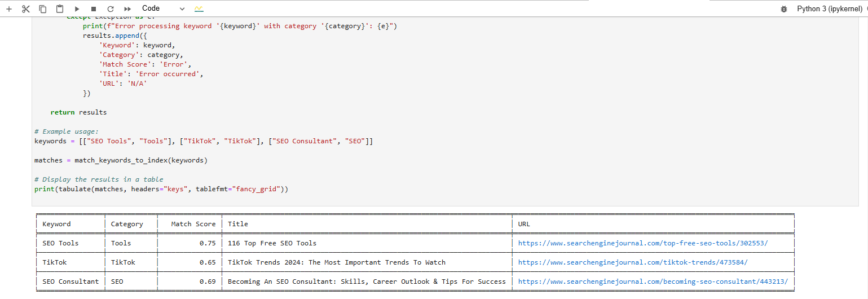Viewport: 868px width, 299px height.
Task: Click the 'keywords = [[' assignment line
Action: [204, 141]
